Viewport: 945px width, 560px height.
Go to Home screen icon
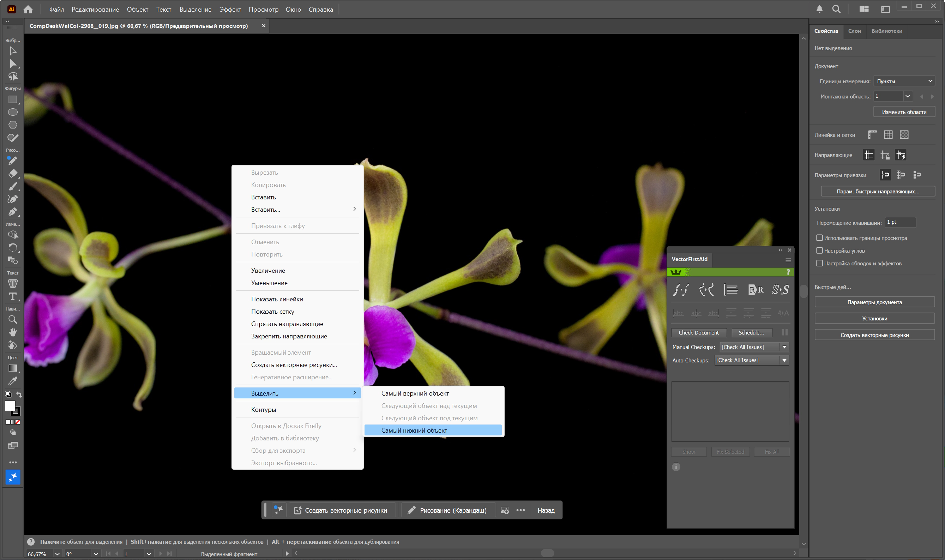tap(28, 10)
